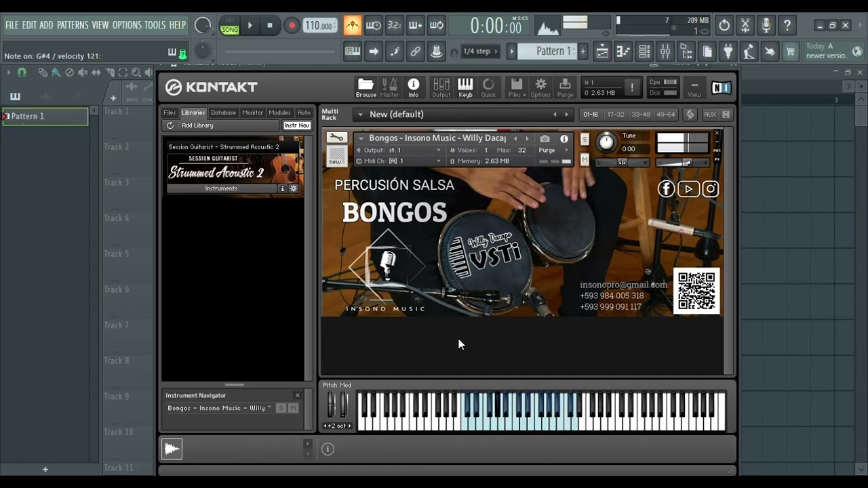The image size is (868, 488).
Task: Click the instrument pan slider
Action: point(623,163)
